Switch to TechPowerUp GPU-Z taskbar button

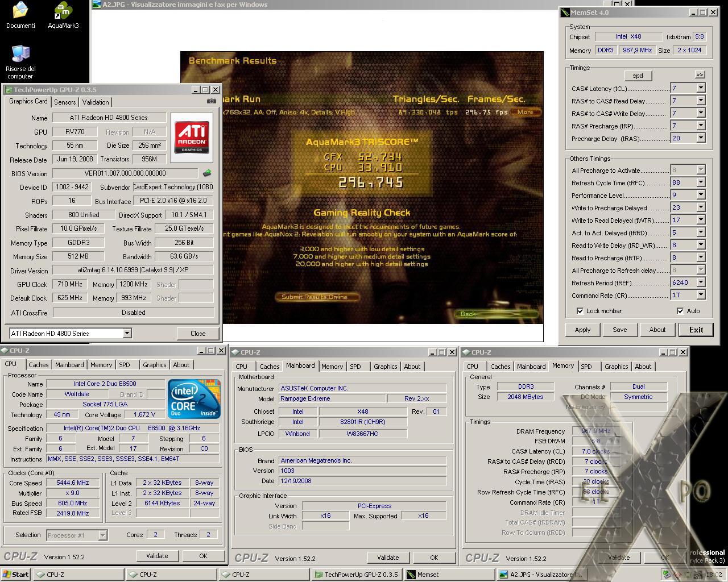[357, 575]
